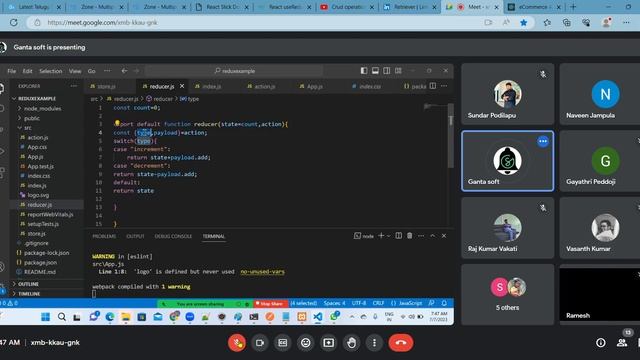Toggle bottom panel layout icon
Image resolution: width=640 pixels, height=360 pixels.
[x=375, y=71]
